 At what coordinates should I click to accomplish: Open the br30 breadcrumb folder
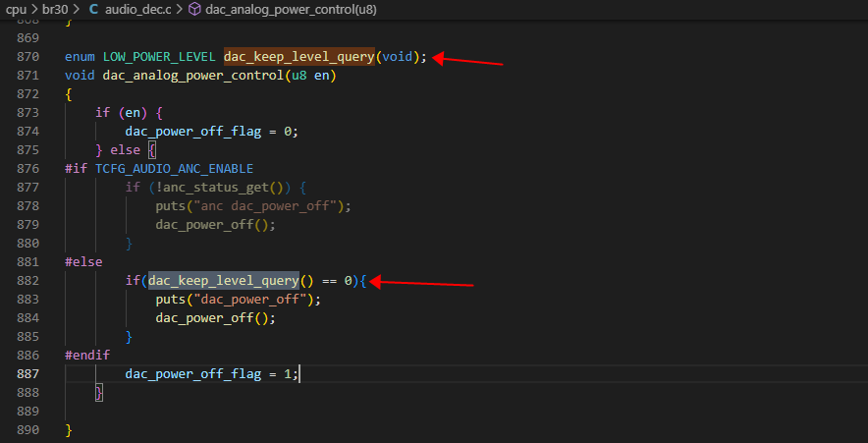(x=55, y=10)
